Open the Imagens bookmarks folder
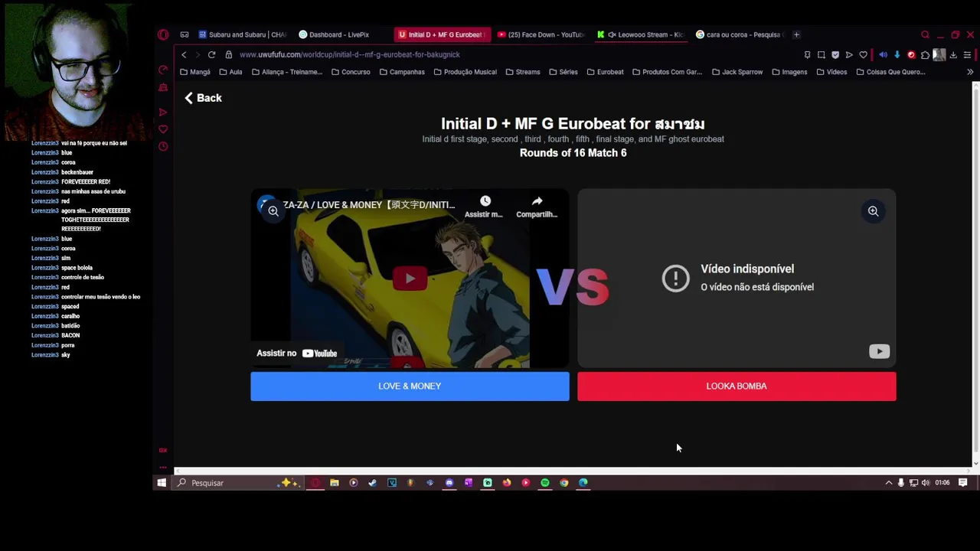Screen dimensions: 980x551 [x=789, y=72]
